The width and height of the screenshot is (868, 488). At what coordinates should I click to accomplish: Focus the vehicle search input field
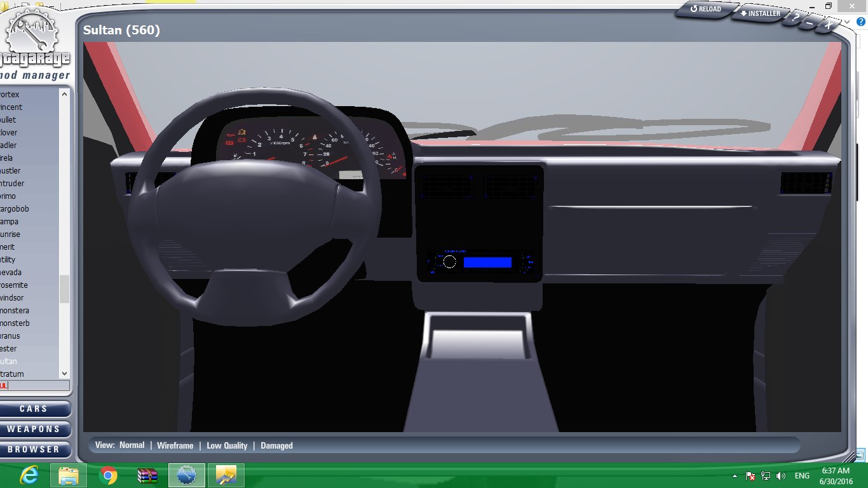click(35, 386)
